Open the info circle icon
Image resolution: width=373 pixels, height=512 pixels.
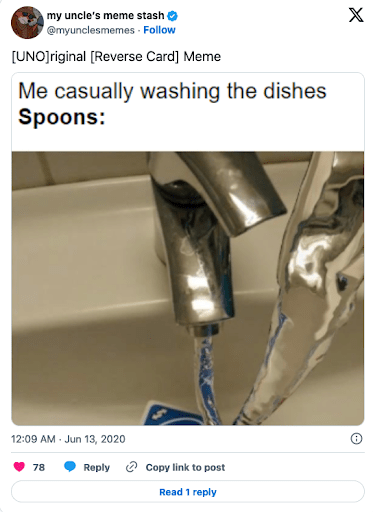[x=356, y=439]
